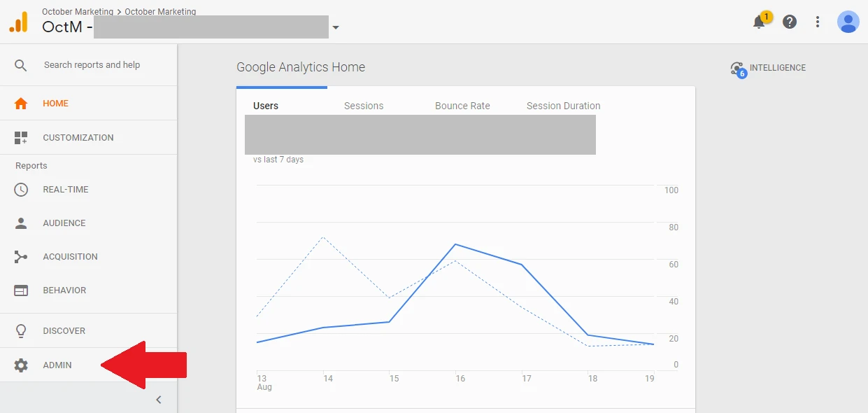The width and height of the screenshot is (868, 413).
Task: Expand the Behavior reports section
Action: pyautogui.click(x=64, y=290)
